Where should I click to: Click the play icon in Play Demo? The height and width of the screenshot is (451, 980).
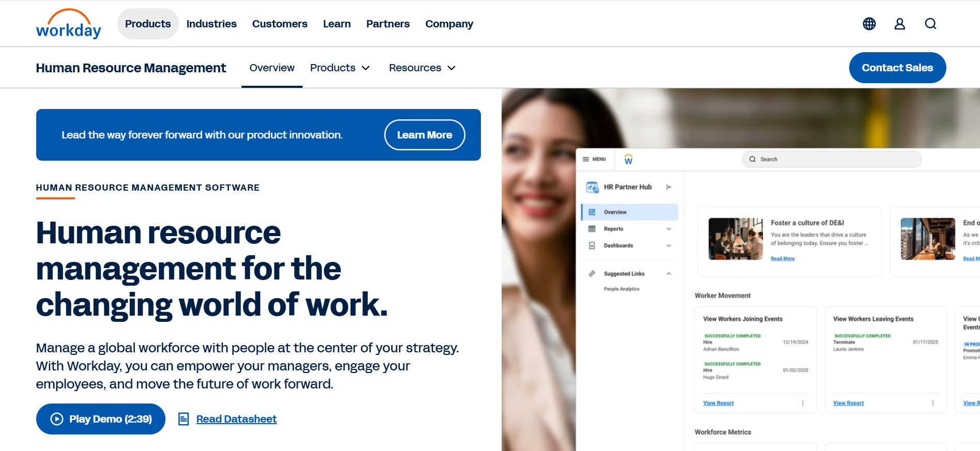point(57,419)
